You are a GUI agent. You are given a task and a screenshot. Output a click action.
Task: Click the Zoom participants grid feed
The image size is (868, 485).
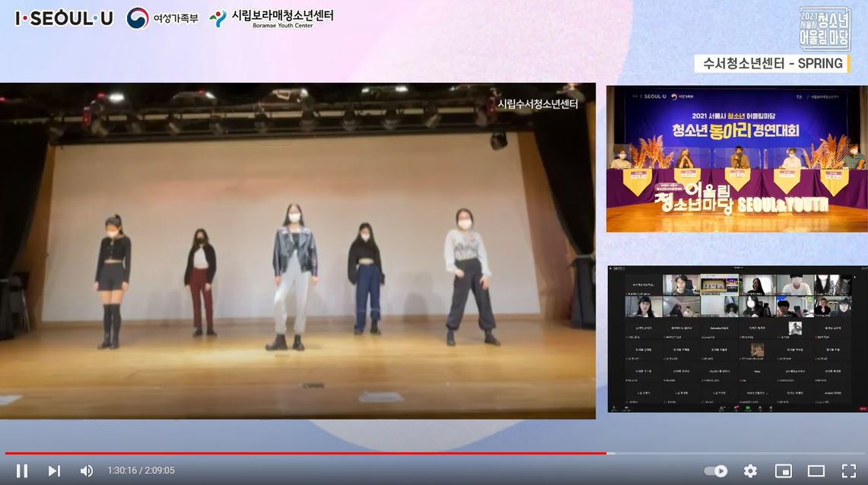[736, 339]
